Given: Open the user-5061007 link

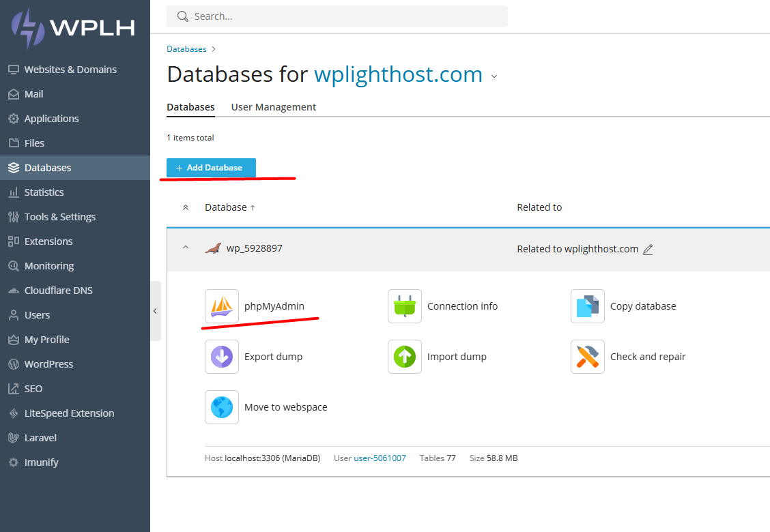Looking at the screenshot, I should [x=380, y=458].
